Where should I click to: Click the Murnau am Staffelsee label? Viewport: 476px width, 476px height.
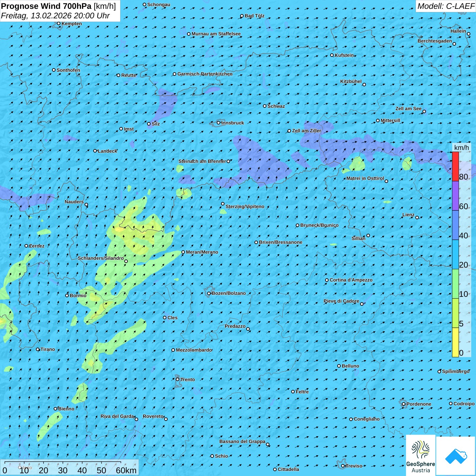[216, 34]
